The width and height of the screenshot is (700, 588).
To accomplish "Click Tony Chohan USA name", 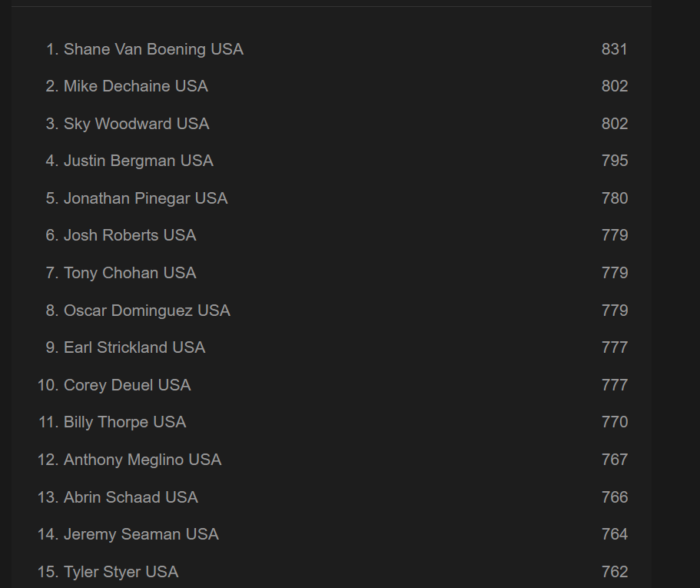I will (x=130, y=273).
